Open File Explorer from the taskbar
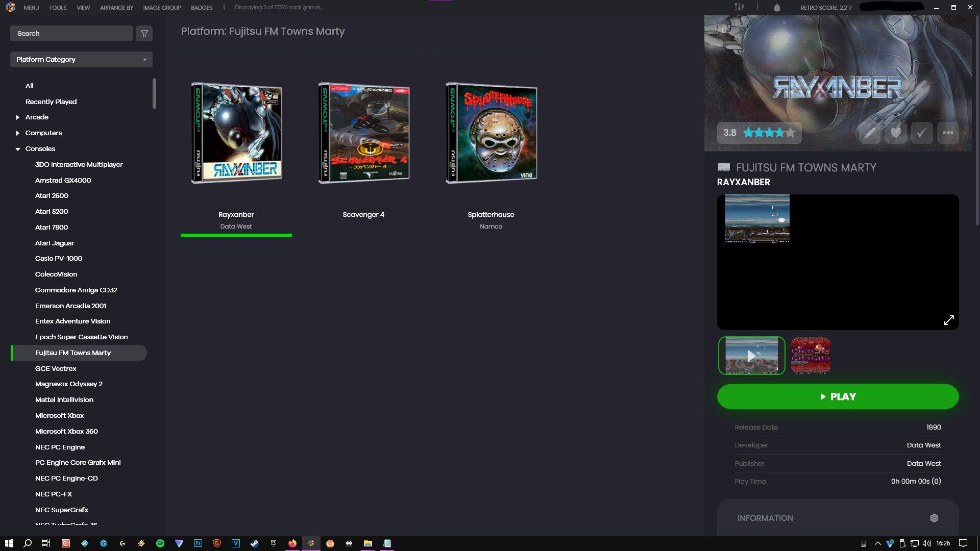The width and height of the screenshot is (980, 551). pos(367,543)
